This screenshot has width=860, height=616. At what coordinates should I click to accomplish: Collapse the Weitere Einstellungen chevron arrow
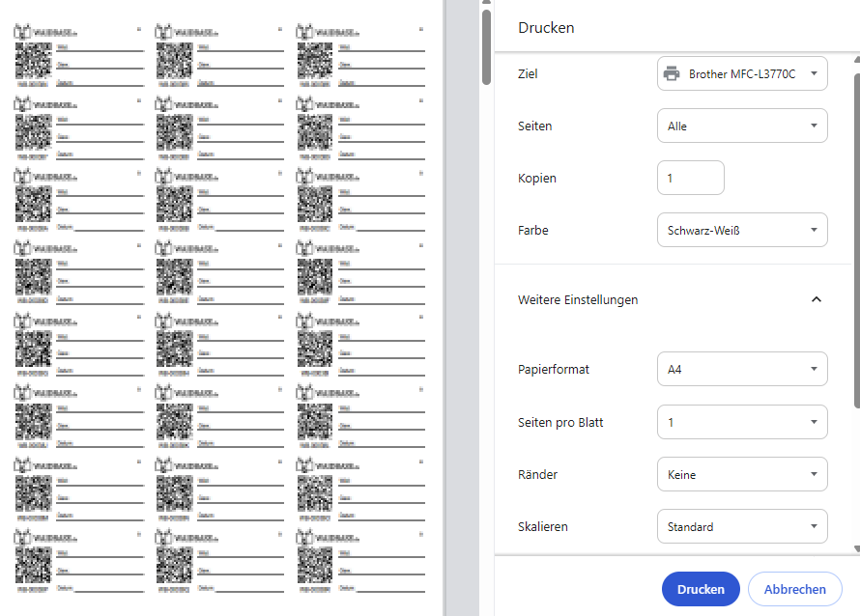click(817, 300)
